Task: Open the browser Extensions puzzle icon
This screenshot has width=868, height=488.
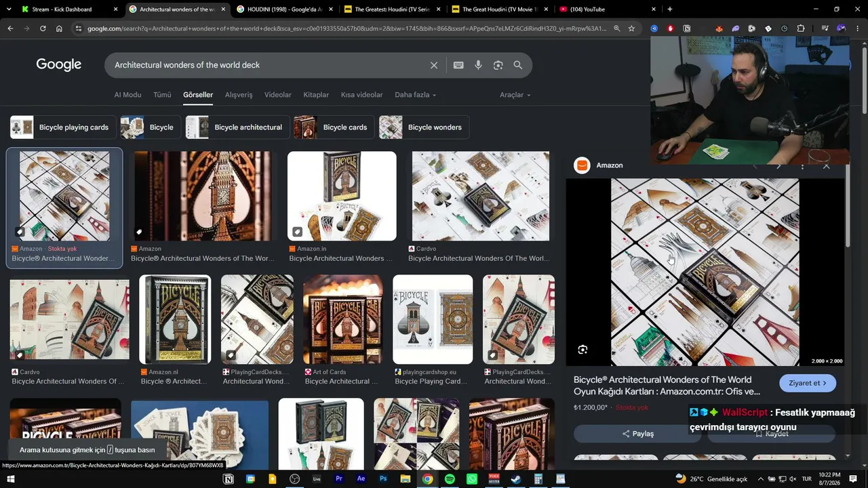Action: click(x=801, y=28)
